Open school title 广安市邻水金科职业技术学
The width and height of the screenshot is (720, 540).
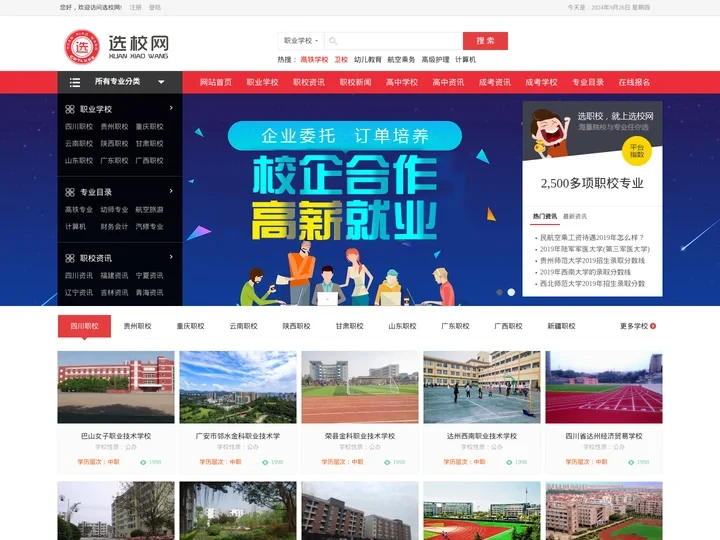click(x=238, y=436)
